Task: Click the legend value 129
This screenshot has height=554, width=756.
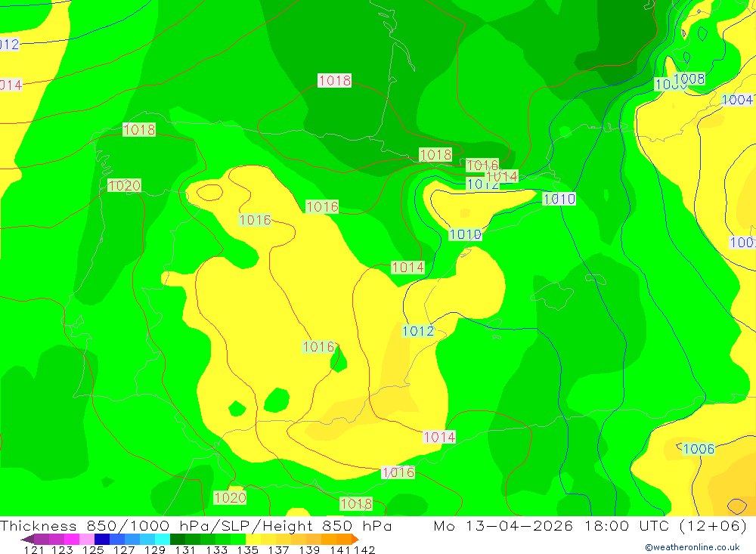Action: [x=154, y=549]
